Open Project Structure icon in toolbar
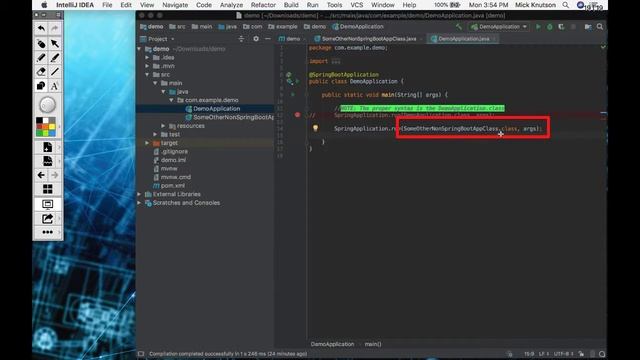The width and height of the screenshot is (640, 360). tap(588, 27)
